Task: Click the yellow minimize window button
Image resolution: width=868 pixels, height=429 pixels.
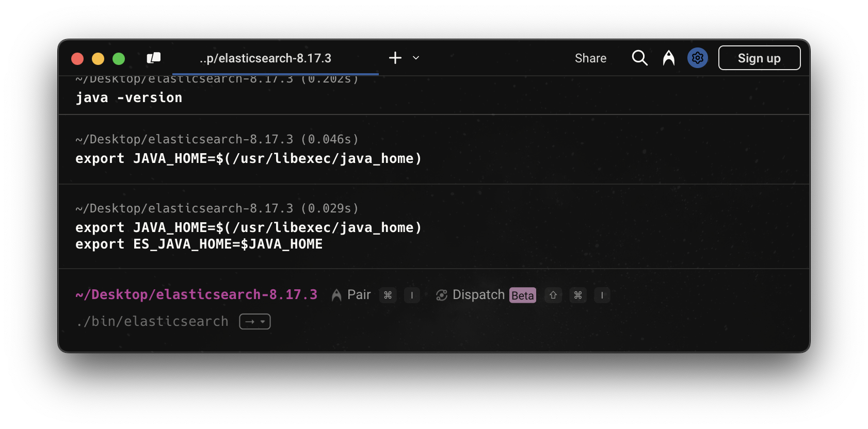Action: [x=98, y=59]
